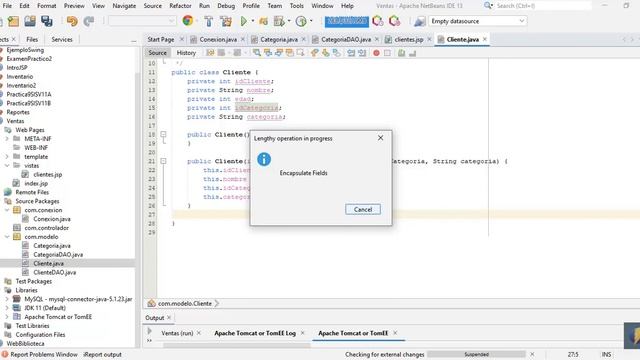Expand the MySQL connector jar node

pos(7,299)
